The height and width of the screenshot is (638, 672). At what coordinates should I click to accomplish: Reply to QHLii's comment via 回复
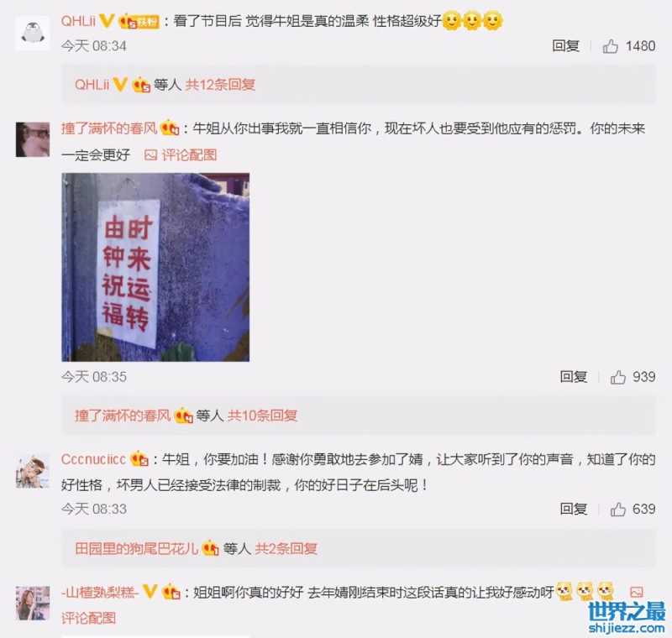(x=565, y=46)
